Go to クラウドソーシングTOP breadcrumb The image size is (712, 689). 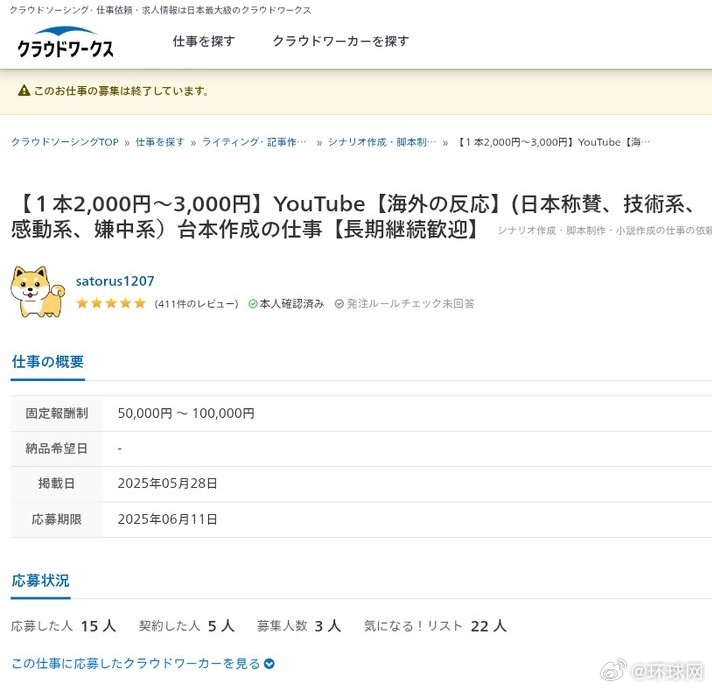pos(65,142)
